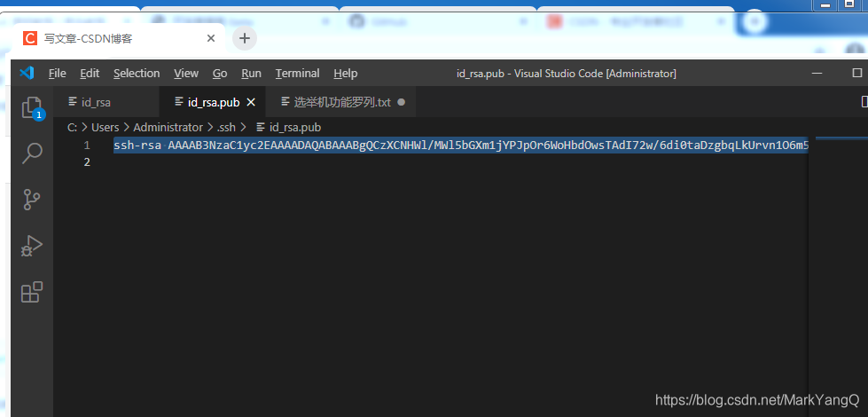
Task: Open the Selection menu
Action: click(x=137, y=73)
